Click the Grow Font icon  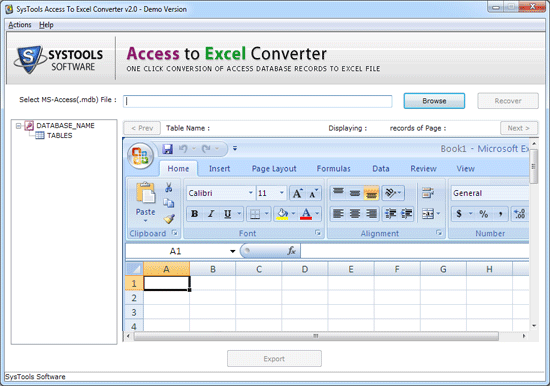point(298,193)
